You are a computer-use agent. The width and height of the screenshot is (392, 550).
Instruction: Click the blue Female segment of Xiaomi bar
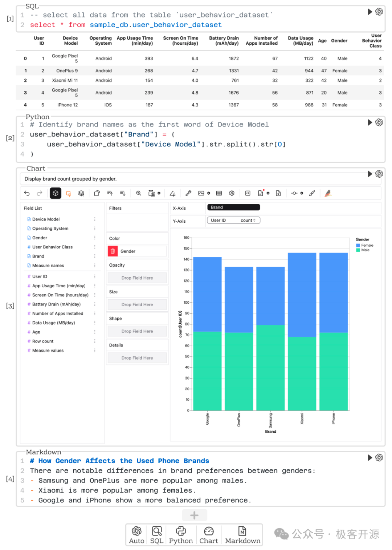(x=302, y=295)
